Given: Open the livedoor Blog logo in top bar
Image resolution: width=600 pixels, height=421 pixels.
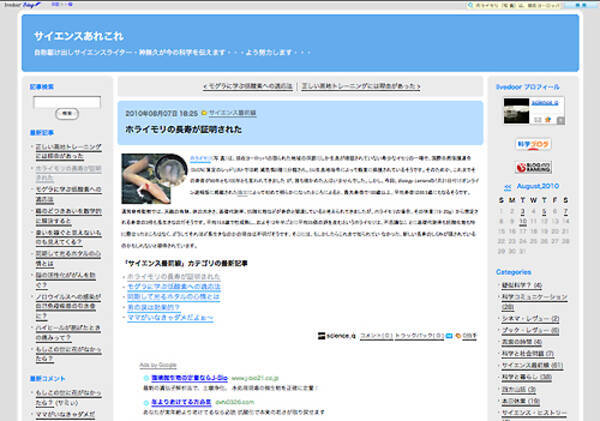Looking at the screenshot, I should (23, 5).
